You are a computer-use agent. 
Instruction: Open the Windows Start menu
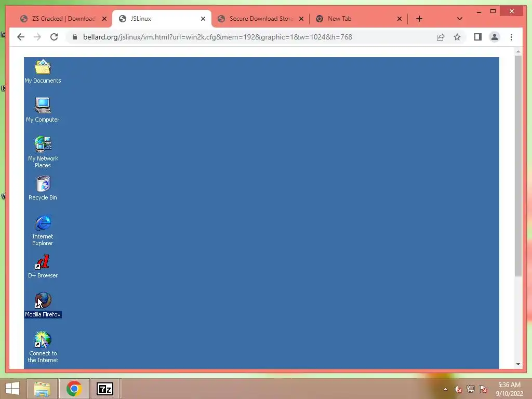(12, 389)
